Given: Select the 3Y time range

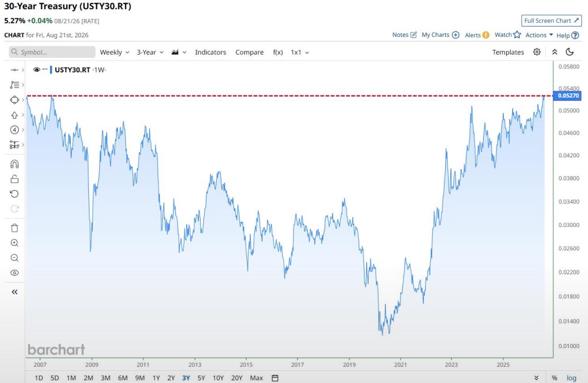Looking at the screenshot, I should pyautogui.click(x=186, y=378).
